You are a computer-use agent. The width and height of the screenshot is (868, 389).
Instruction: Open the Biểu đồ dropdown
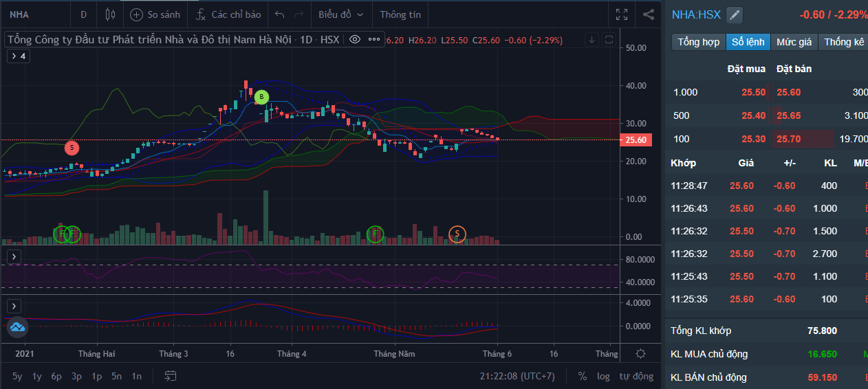pos(341,14)
